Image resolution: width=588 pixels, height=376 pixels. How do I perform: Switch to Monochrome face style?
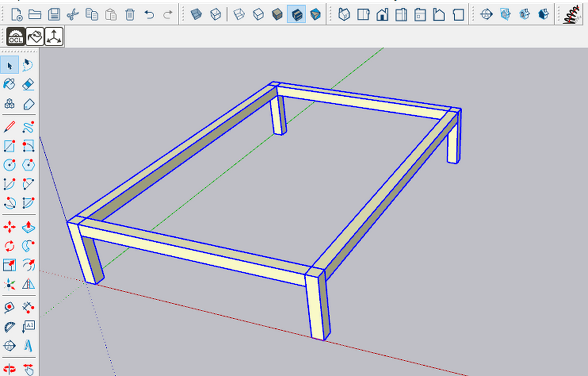pos(315,14)
